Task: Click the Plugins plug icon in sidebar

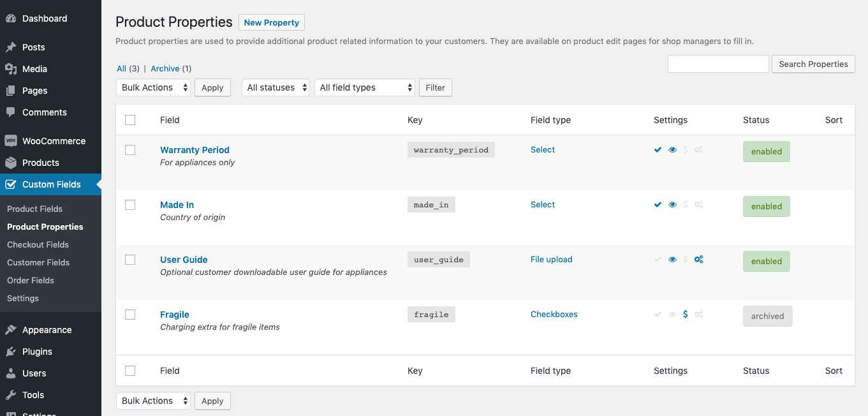Action: coord(11,352)
